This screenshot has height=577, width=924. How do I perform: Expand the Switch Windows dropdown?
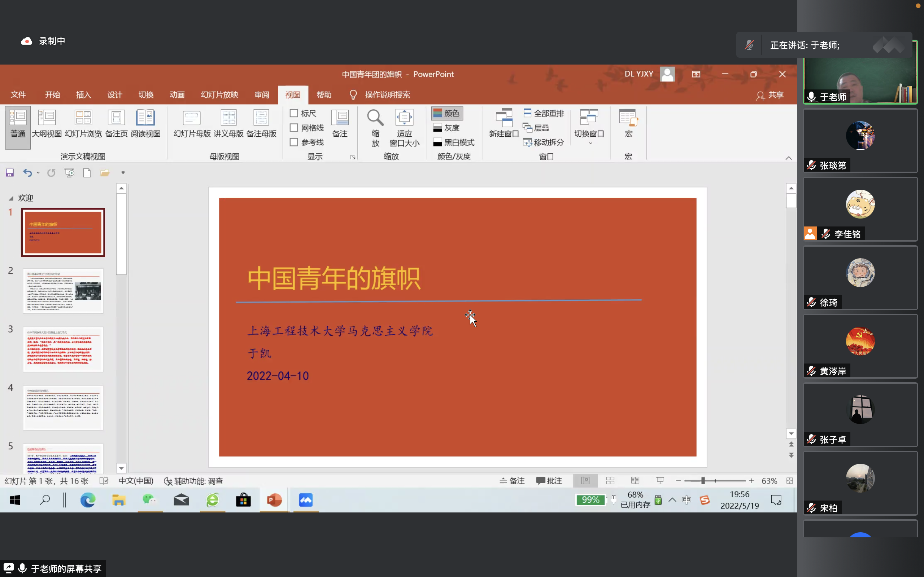(589, 128)
